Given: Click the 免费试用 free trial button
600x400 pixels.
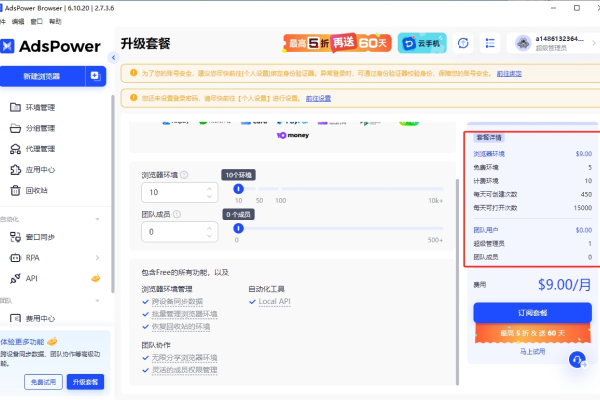Looking at the screenshot, I should coord(43,382).
